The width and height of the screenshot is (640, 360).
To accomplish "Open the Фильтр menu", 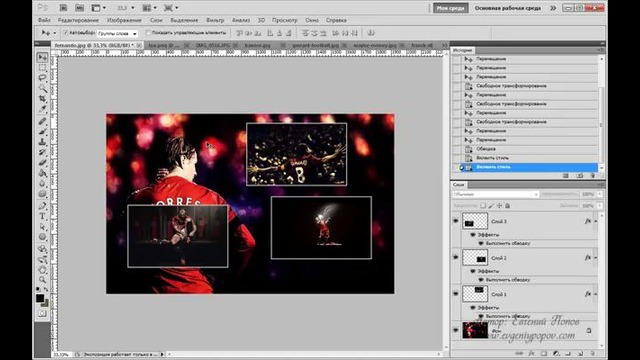I will pos(215,20).
